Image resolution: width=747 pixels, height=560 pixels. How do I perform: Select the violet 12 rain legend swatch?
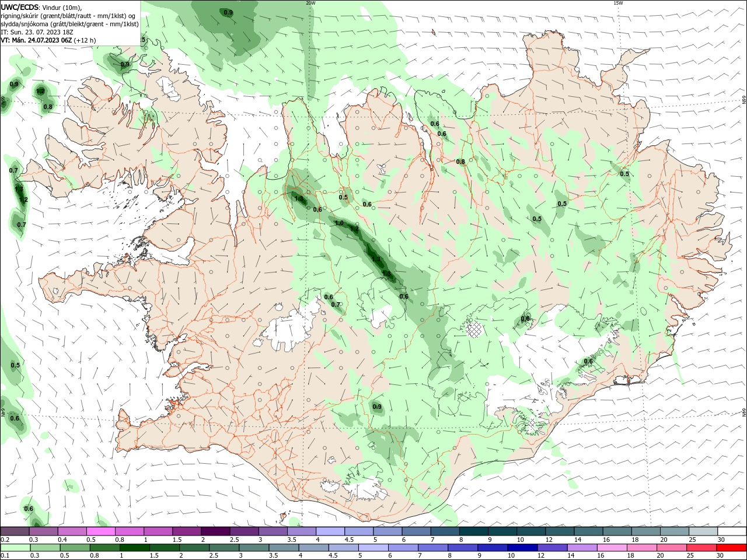tap(553, 548)
